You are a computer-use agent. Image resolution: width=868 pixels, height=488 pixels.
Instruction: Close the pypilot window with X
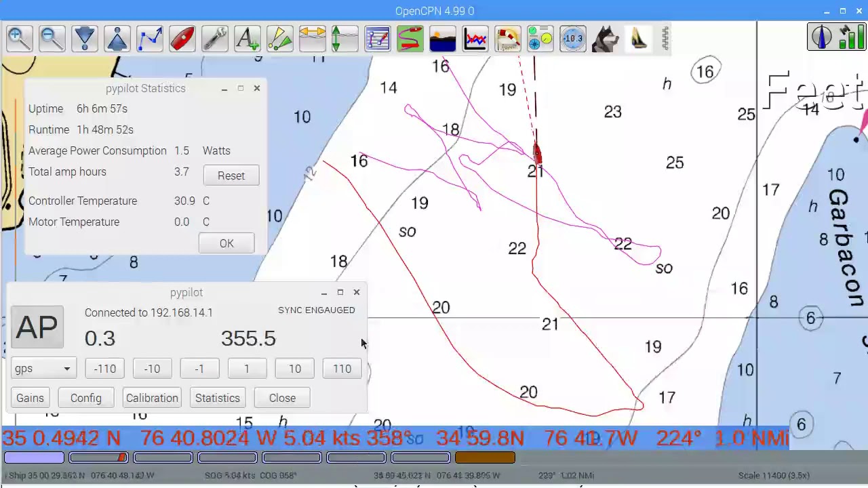[357, 292]
